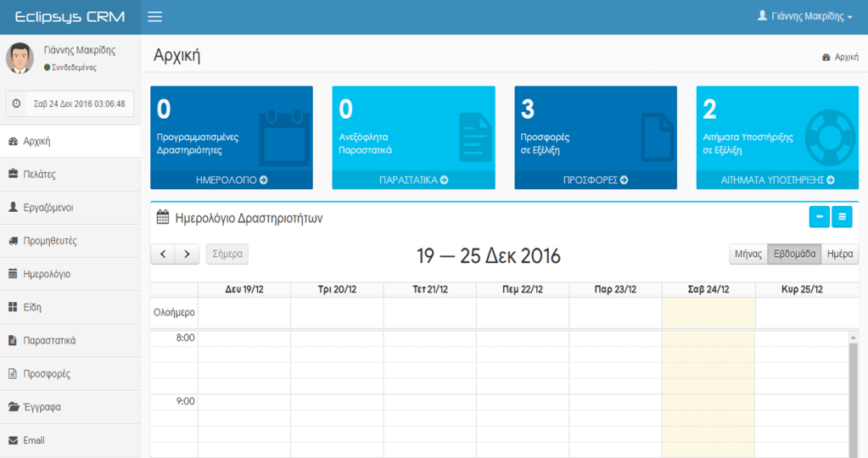Click the Αρχική dashboard icon in sidebar
Image resolution: width=868 pixels, height=458 pixels.
[14, 141]
